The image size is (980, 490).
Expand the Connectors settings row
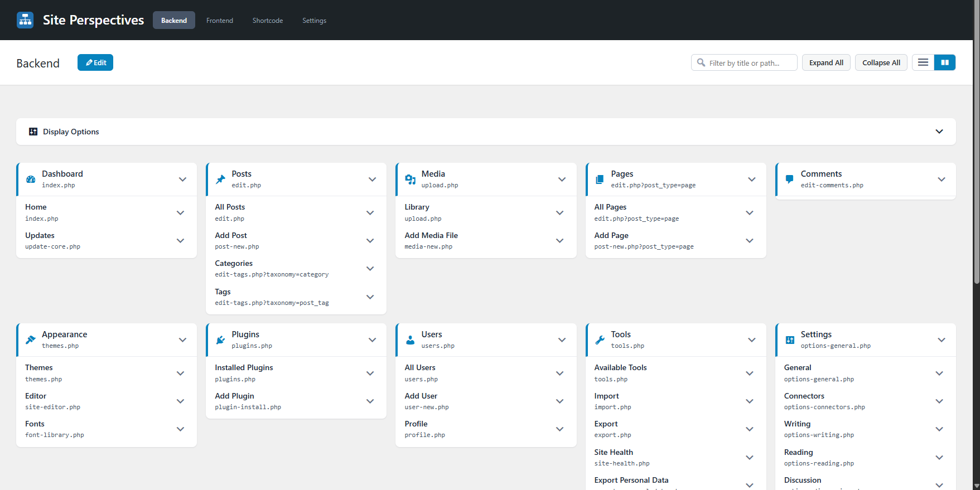click(x=939, y=401)
